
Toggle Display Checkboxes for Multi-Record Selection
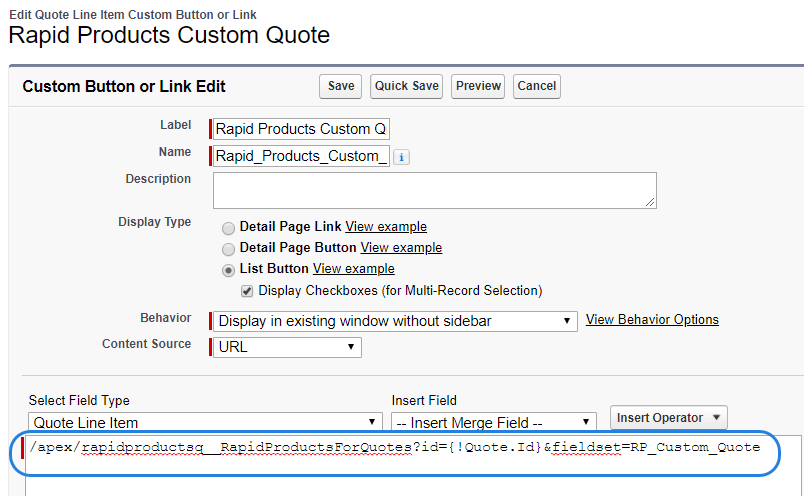247,291
